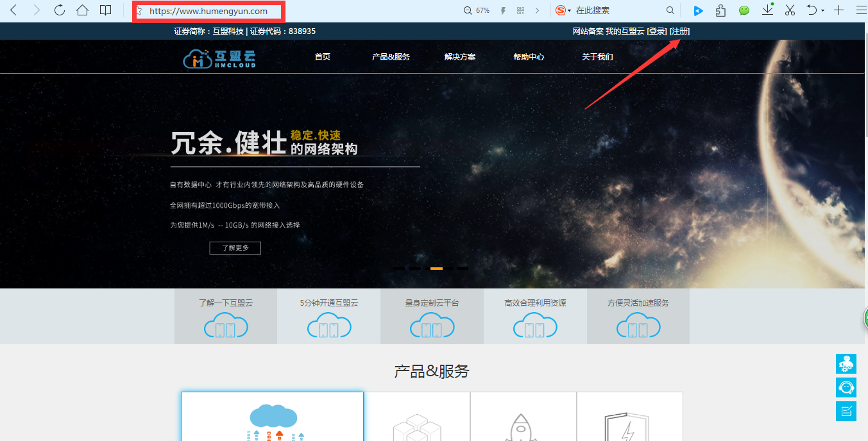Viewport: 868px width, 441px height.
Task: Open the bookmarks book icon
Action: 106,10
